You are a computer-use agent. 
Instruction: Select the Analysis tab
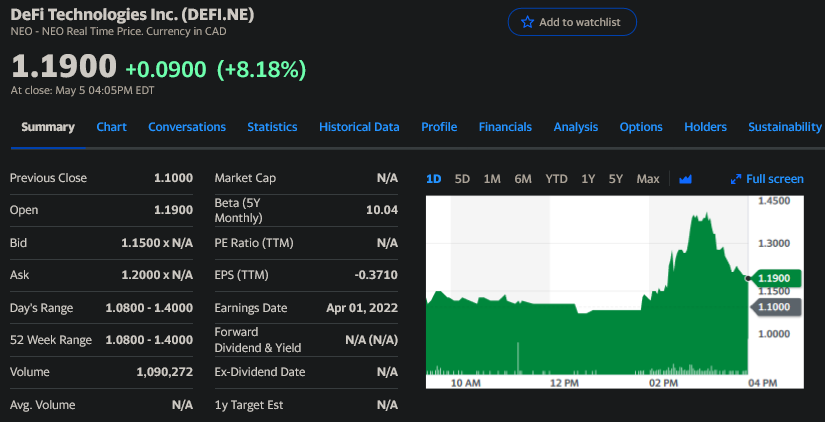pos(575,127)
